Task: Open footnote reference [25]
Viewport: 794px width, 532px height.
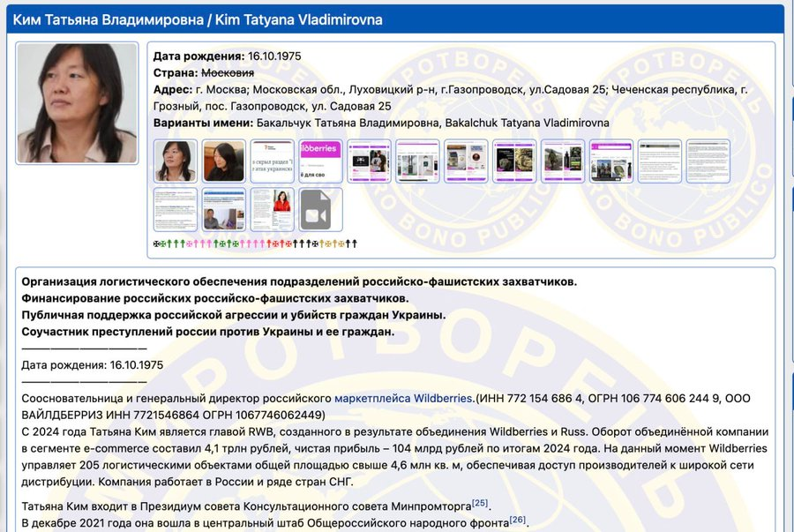Action: coord(480,503)
